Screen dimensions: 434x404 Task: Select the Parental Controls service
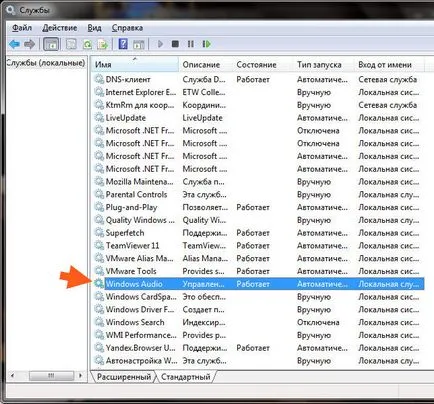136,194
